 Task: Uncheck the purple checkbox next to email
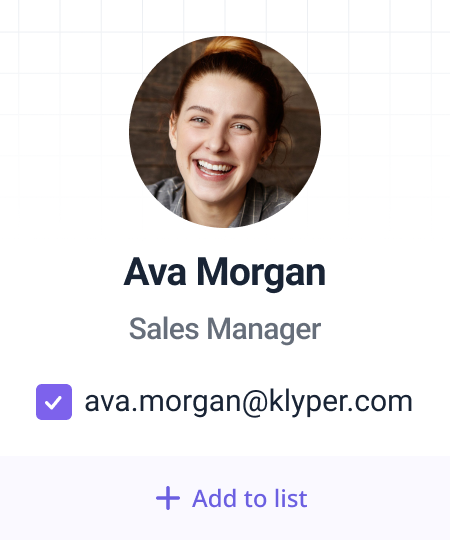pyautogui.click(x=54, y=402)
